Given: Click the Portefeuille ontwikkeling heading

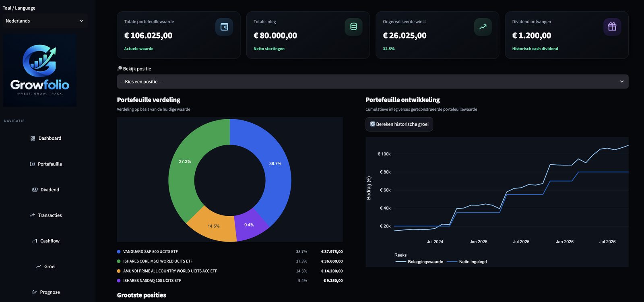Looking at the screenshot, I should [x=402, y=100].
